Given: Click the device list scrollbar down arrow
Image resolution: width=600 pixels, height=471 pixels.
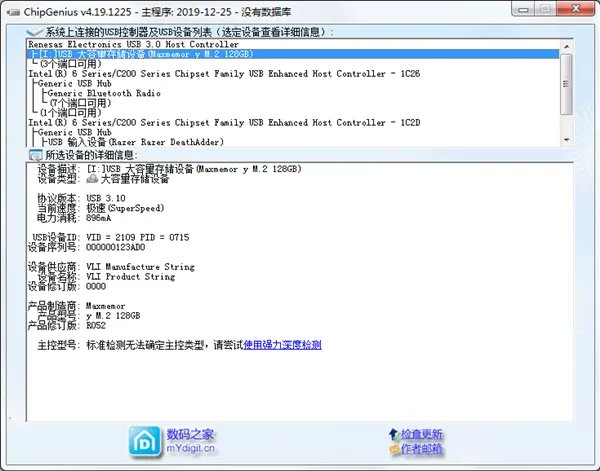Looking at the screenshot, I should click(x=567, y=140).
